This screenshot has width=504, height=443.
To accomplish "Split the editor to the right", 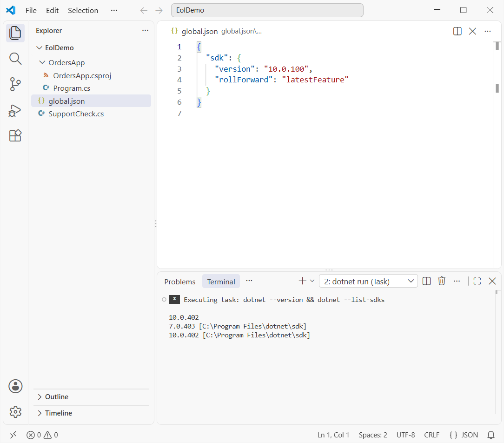I will coord(457,31).
